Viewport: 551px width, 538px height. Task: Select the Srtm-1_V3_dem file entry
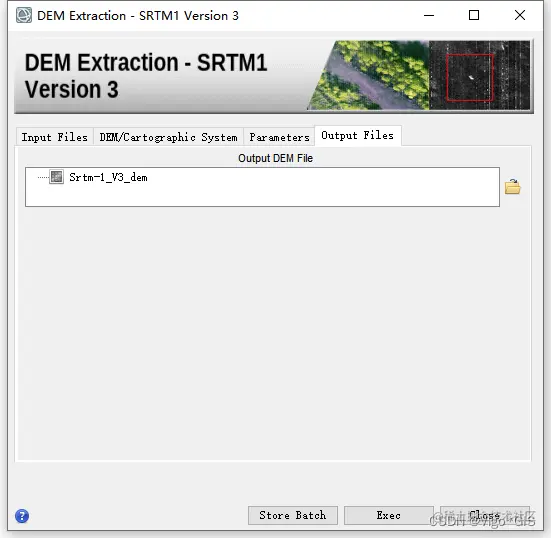click(108, 177)
